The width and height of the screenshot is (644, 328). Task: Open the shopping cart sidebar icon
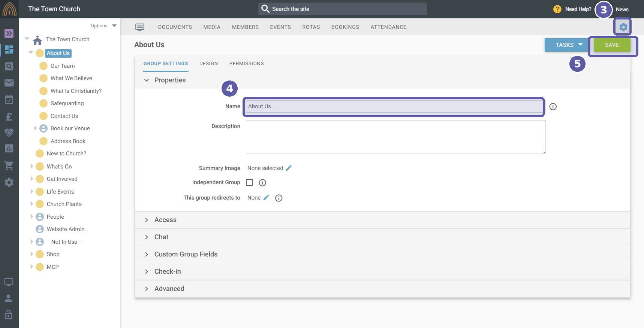click(x=9, y=165)
